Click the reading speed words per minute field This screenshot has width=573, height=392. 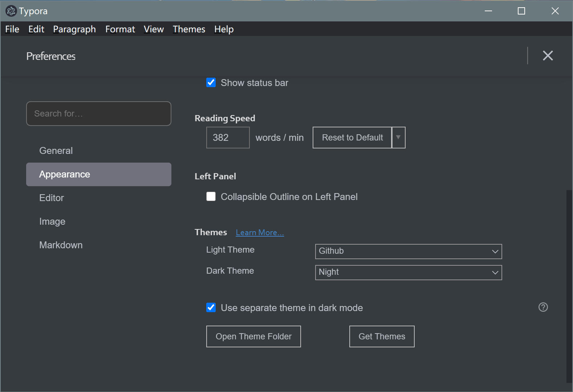(228, 138)
